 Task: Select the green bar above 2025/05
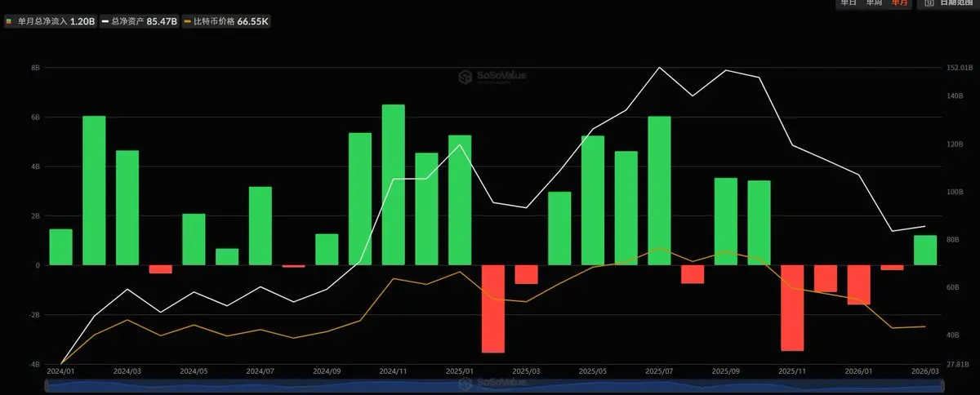coord(593,201)
